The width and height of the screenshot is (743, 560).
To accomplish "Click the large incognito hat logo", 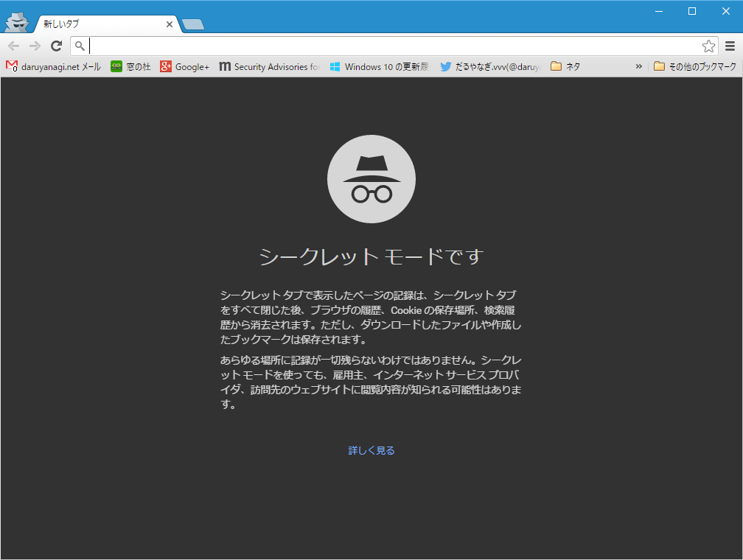I will pyautogui.click(x=371, y=179).
